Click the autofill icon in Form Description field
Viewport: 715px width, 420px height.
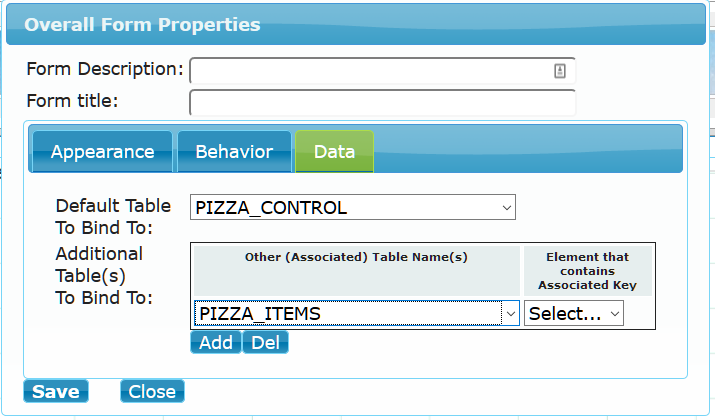tap(560, 71)
